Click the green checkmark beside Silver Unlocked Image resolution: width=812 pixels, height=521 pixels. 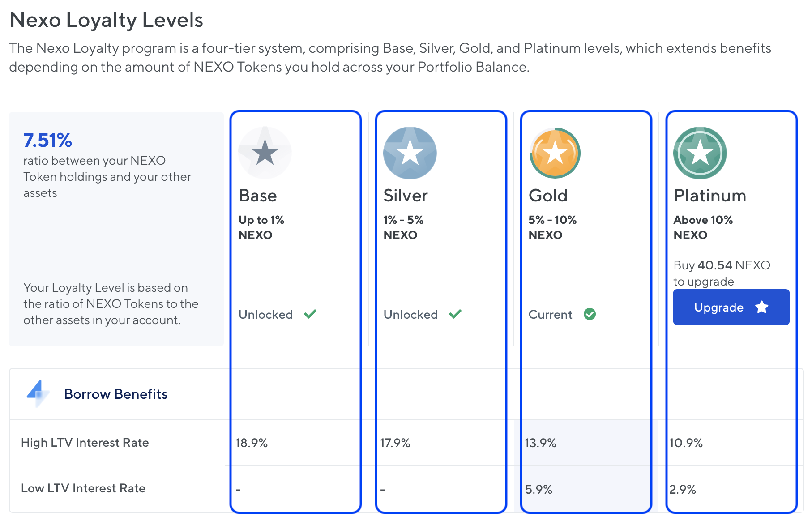(x=456, y=314)
